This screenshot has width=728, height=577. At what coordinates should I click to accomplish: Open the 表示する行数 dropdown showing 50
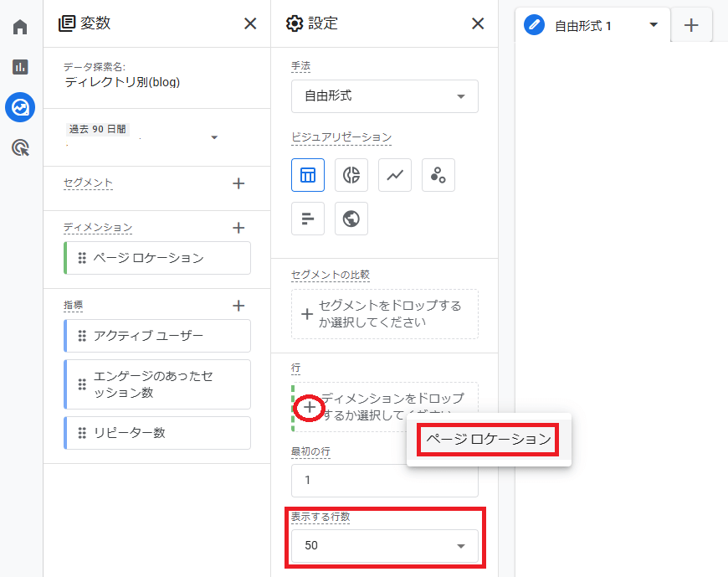tap(385, 546)
